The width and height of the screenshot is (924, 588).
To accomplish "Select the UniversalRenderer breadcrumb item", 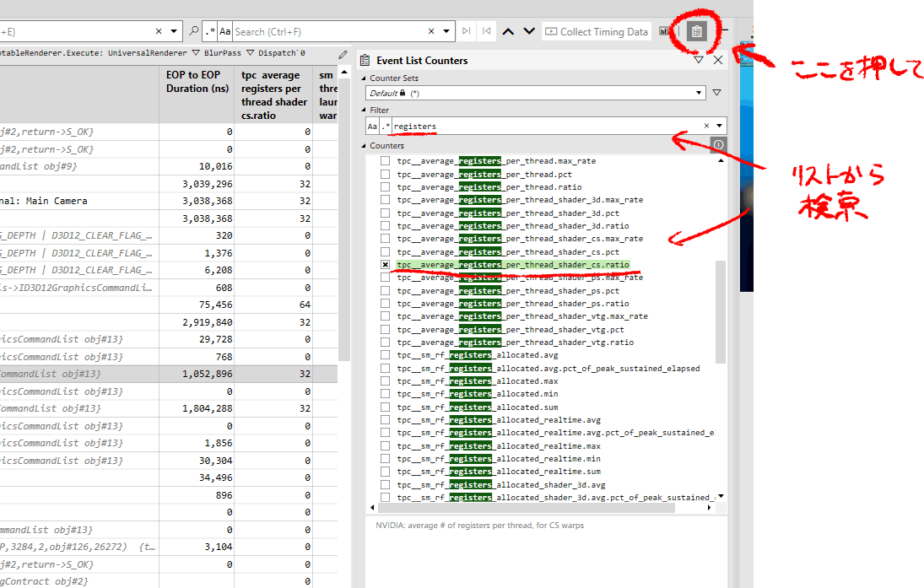I will click(148, 53).
